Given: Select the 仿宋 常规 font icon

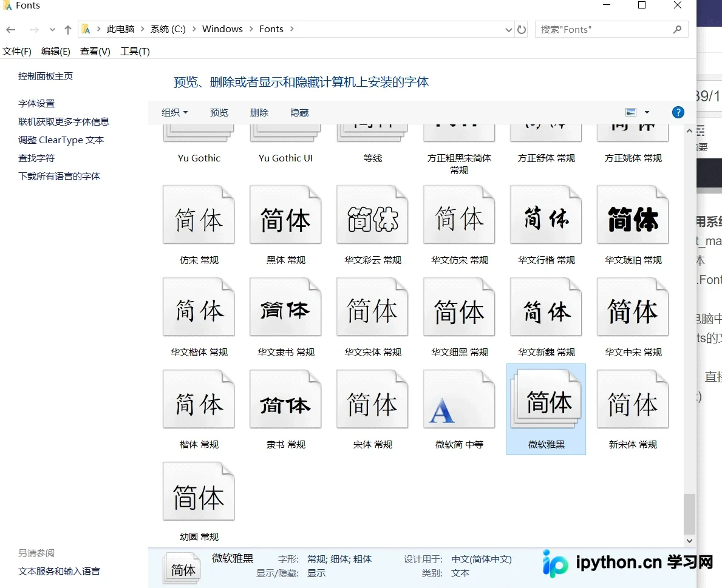Looking at the screenshot, I should click(199, 214).
